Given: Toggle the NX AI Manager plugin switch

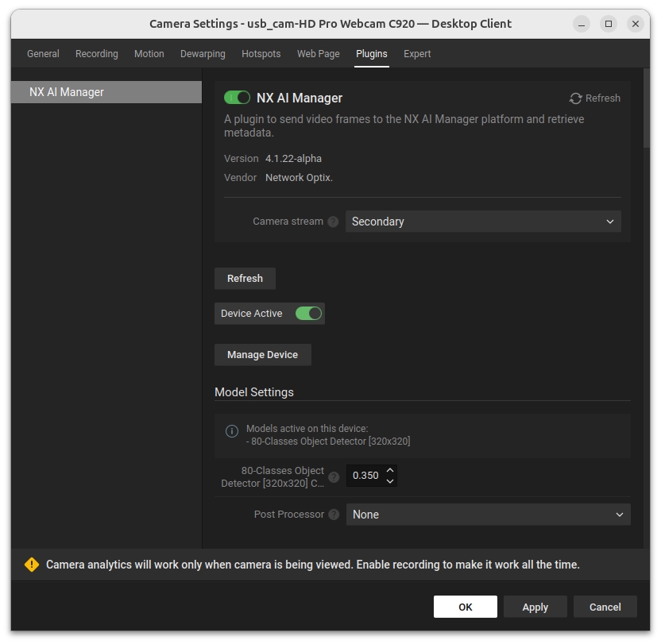Looking at the screenshot, I should 237,98.
